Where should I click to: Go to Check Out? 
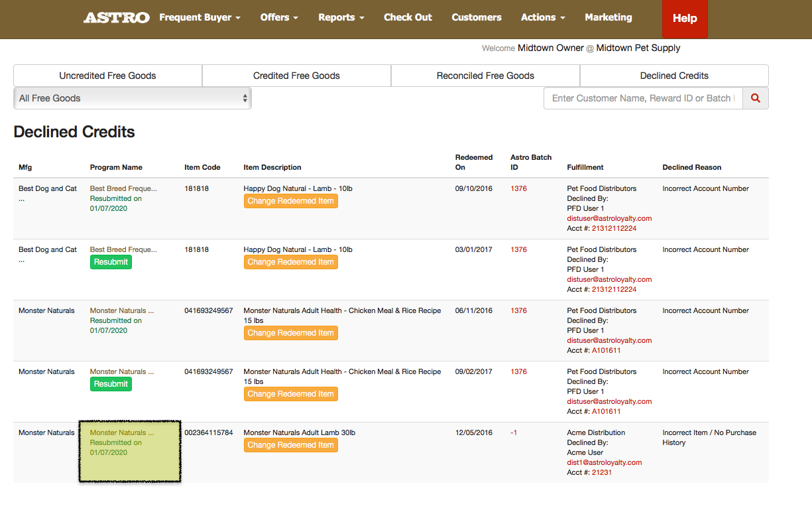(x=408, y=18)
